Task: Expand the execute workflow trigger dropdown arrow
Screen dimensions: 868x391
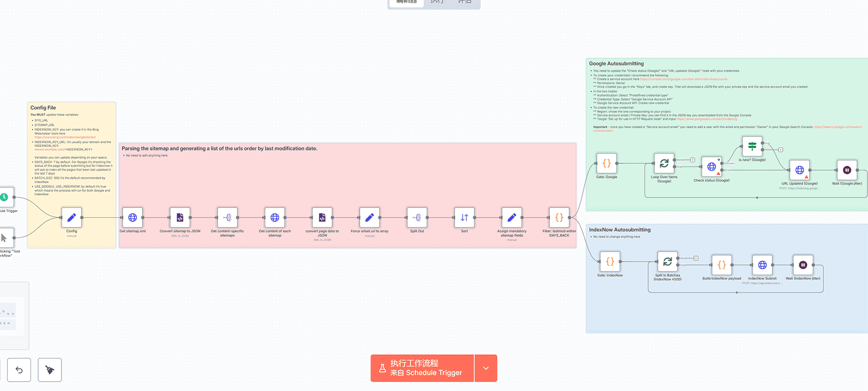Action: [x=486, y=368]
